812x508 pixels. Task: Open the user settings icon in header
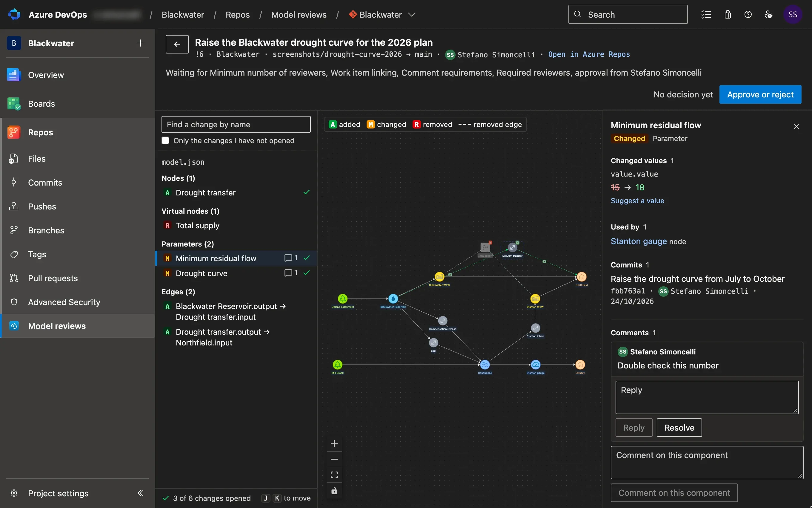[x=768, y=14]
